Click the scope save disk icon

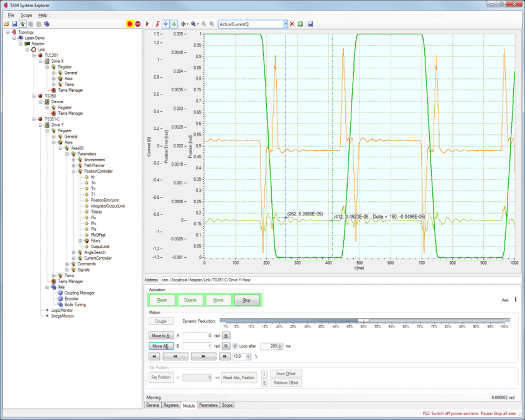point(310,24)
